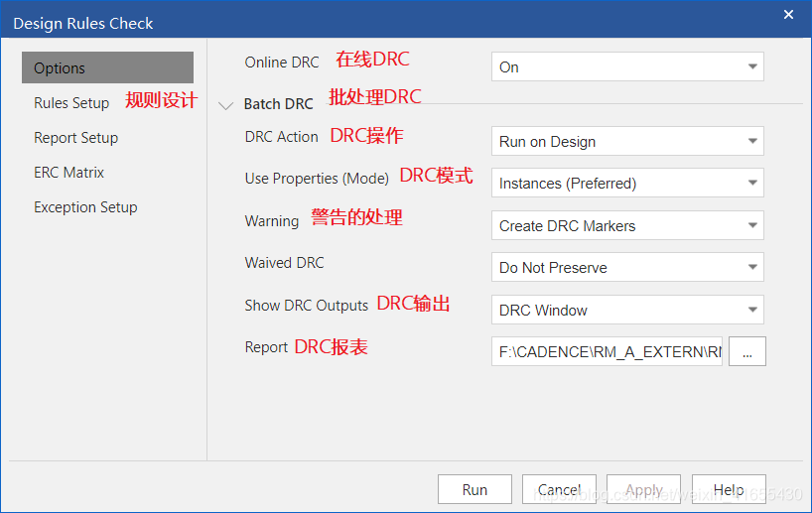Click the Cancel button
The image size is (812, 513).
[559, 490]
